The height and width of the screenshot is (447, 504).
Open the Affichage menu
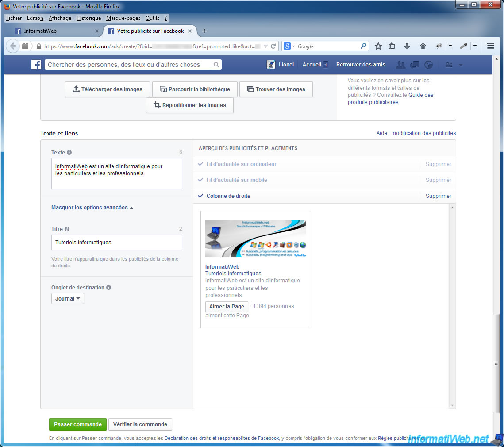click(60, 18)
